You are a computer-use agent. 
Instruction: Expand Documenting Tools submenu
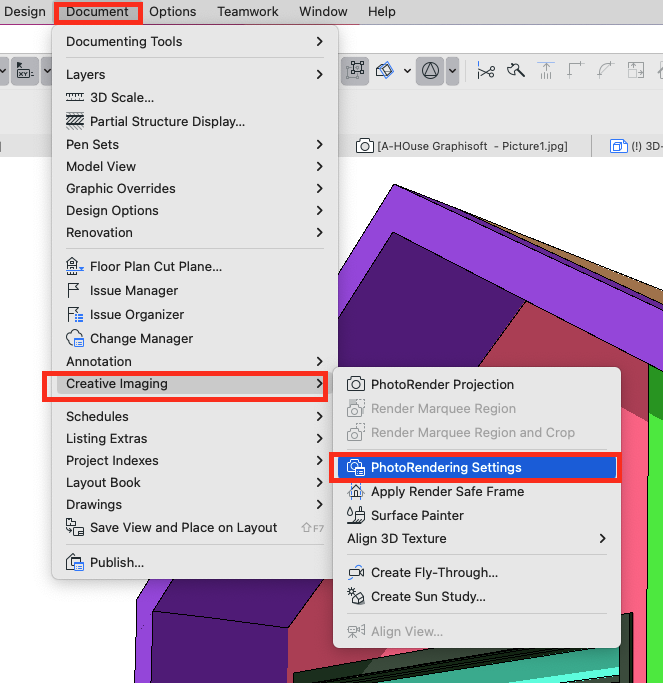tap(195, 41)
